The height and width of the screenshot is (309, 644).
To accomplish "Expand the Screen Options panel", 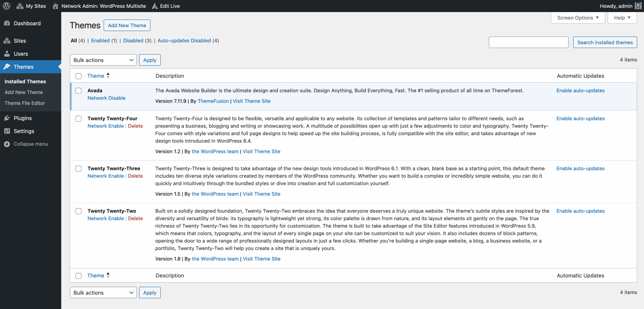I will tap(578, 18).
